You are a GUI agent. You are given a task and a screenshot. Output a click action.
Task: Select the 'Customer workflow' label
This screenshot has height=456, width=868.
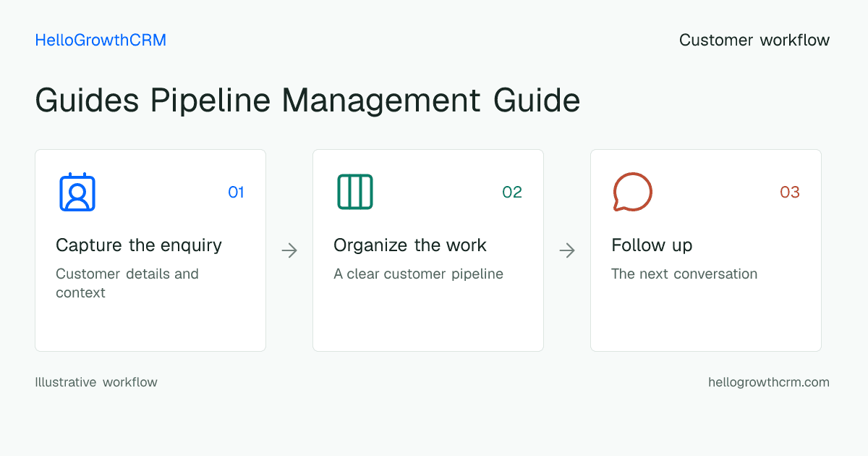(x=754, y=40)
